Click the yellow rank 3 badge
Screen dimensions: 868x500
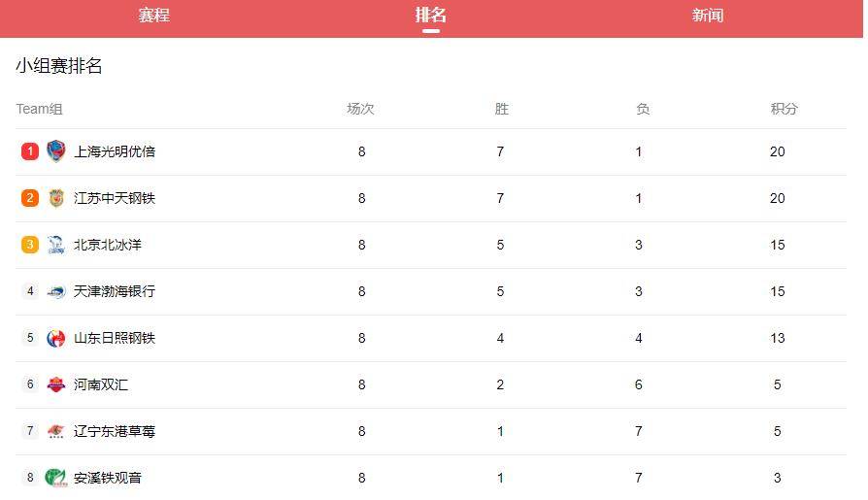coord(30,245)
